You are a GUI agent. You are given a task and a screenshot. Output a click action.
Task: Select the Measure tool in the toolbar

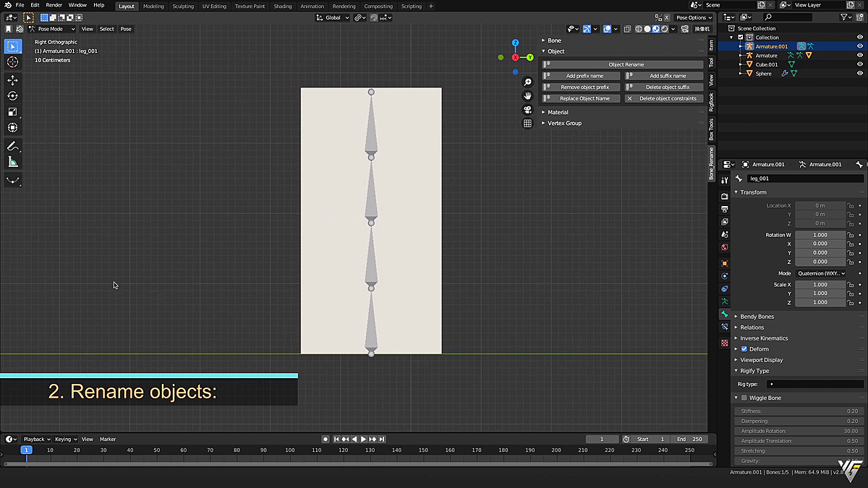coord(12,161)
